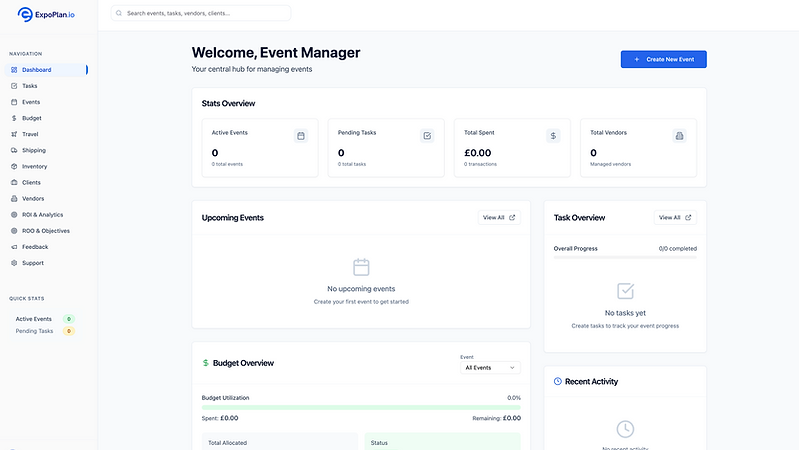Click the Tasks checkbox icon in sidebar

[x=14, y=86]
